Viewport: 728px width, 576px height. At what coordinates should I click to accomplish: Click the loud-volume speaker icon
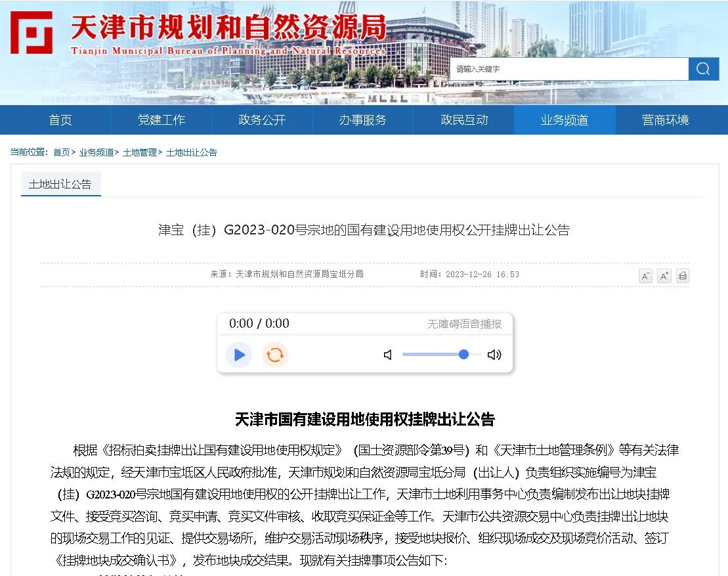(494, 355)
